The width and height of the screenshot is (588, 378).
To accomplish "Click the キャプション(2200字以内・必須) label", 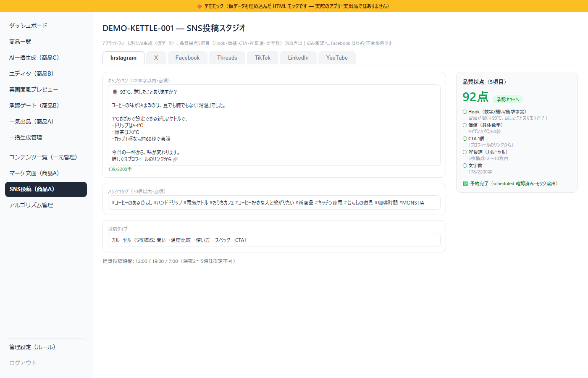I will (x=139, y=81).
